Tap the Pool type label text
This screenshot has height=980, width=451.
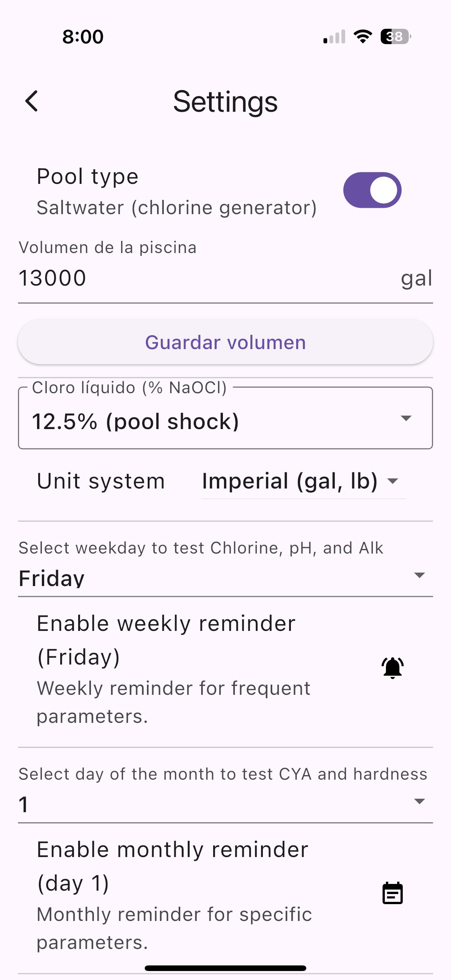click(88, 177)
